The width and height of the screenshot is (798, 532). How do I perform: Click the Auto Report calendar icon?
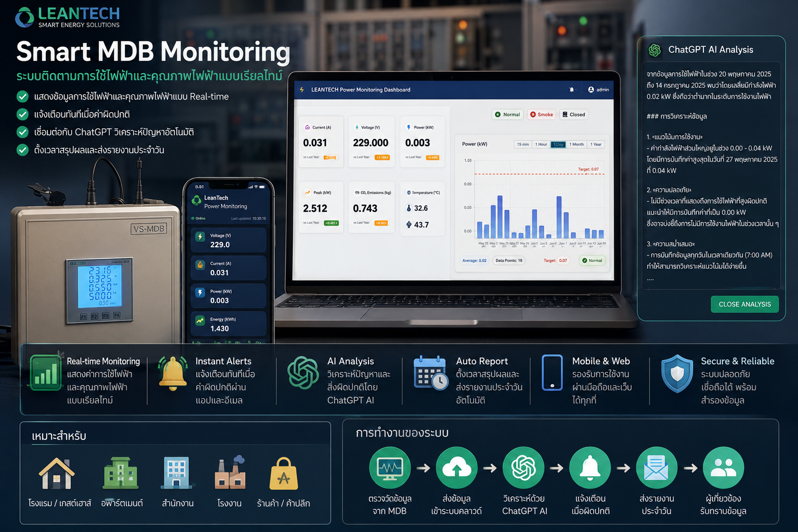click(x=431, y=373)
